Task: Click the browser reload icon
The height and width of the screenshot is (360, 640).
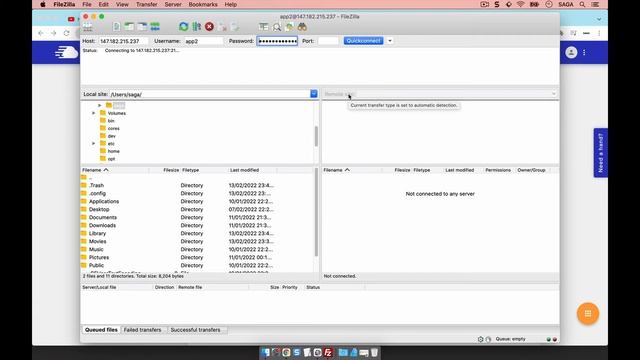Action: coord(67,33)
